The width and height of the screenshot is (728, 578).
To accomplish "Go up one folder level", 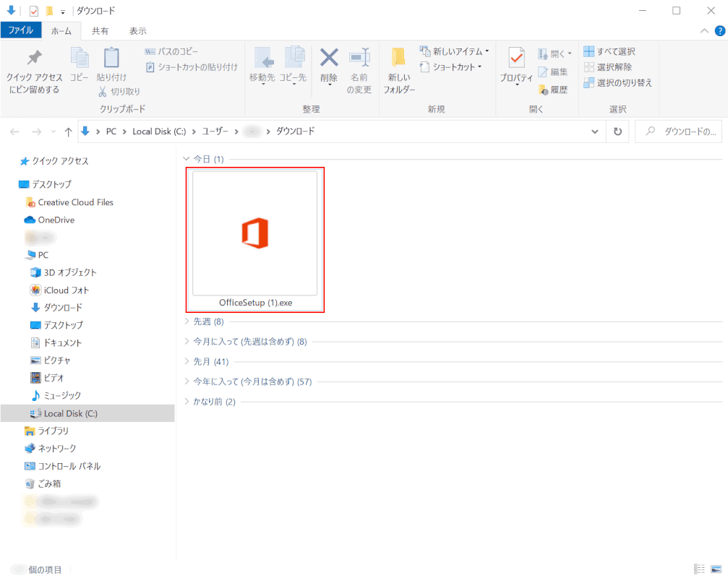I will (68, 131).
